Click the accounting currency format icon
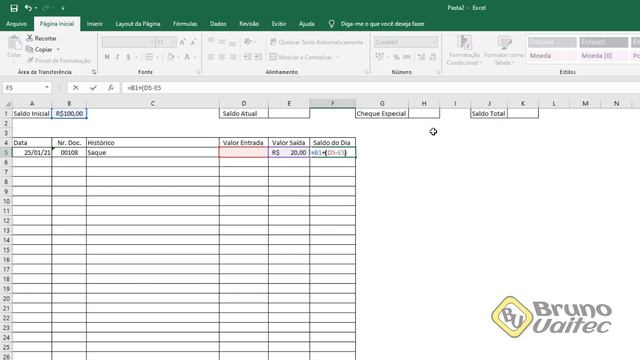The height and width of the screenshot is (360, 640). 380,57
